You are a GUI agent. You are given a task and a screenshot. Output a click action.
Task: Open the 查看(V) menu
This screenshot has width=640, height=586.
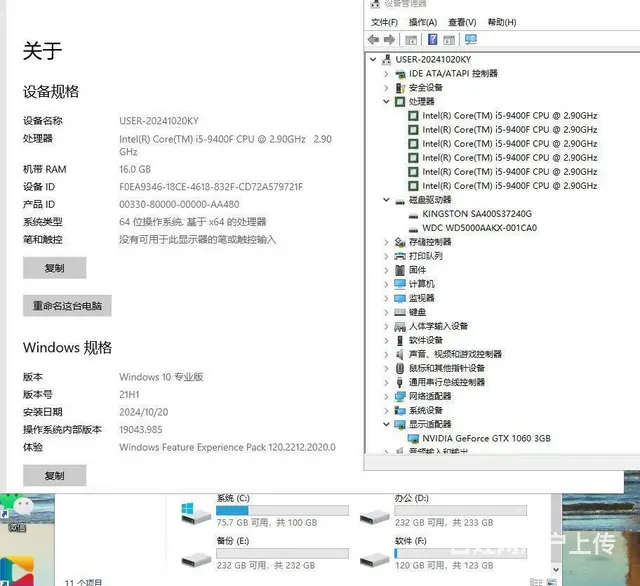(462, 22)
